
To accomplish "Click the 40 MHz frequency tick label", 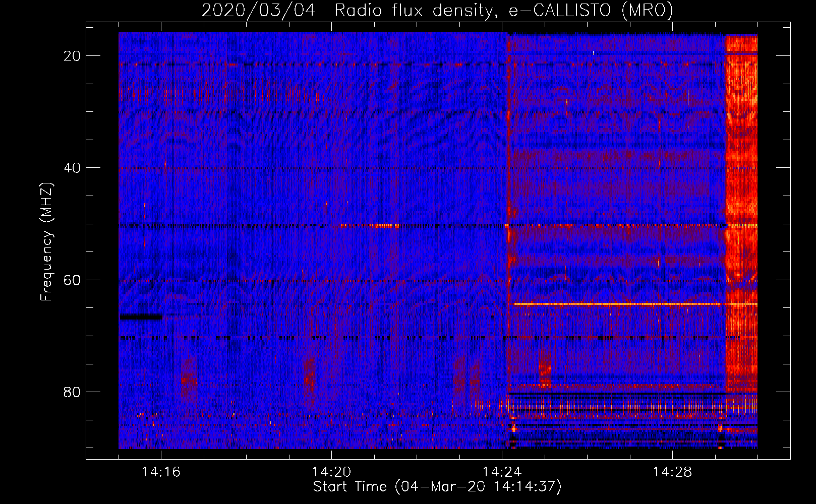I will pos(72,168).
